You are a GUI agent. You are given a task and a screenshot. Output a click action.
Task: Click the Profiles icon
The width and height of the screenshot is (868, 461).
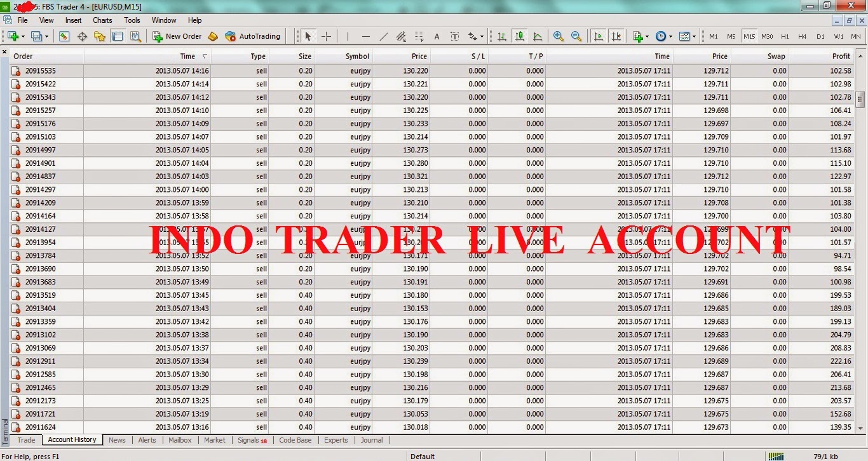pos(36,36)
